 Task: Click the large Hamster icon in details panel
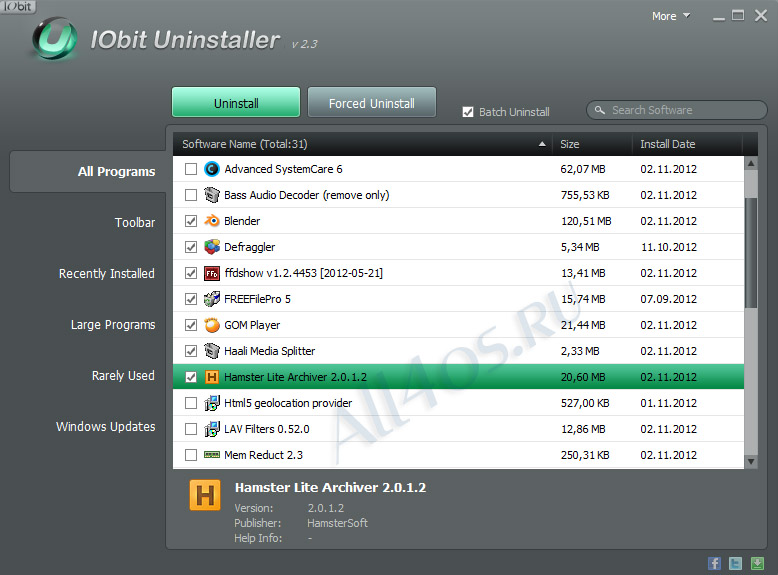click(205, 495)
